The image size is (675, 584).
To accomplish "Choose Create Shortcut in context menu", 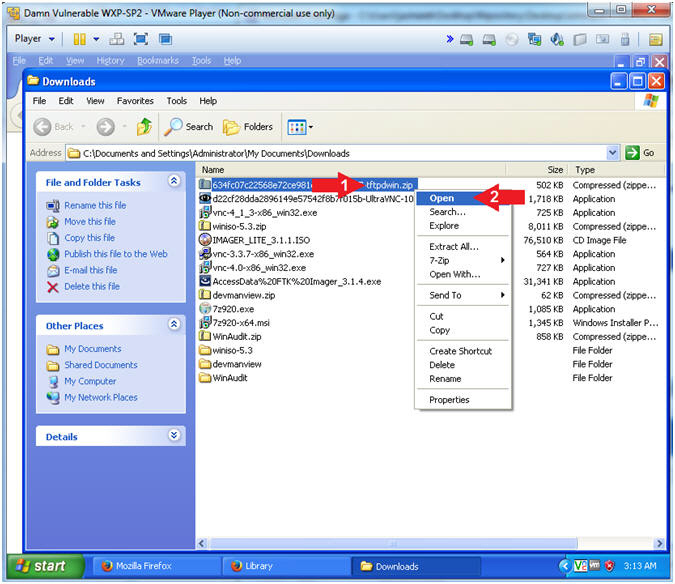I will pyautogui.click(x=463, y=351).
